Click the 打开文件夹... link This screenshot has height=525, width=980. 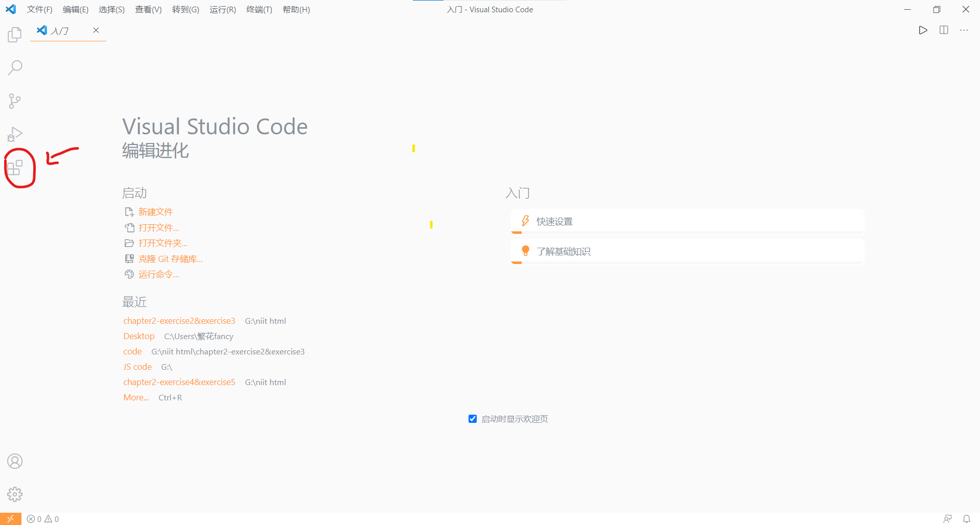pos(163,243)
